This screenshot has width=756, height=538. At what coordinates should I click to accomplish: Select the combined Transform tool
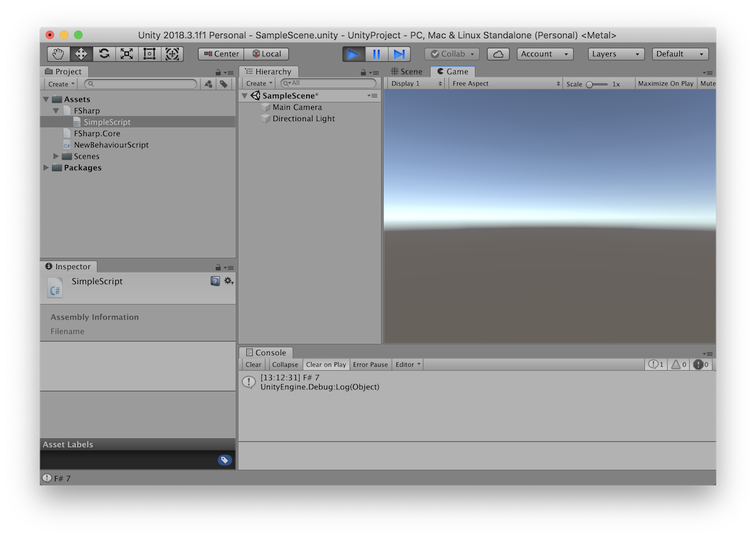coord(172,53)
